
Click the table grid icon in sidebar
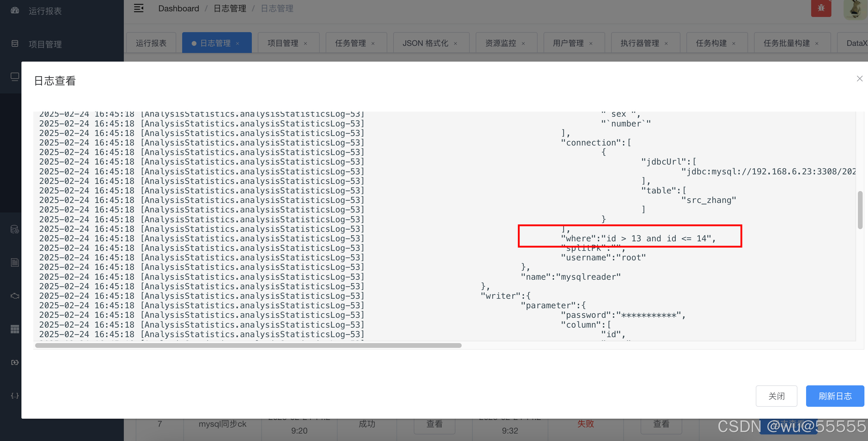[x=15, y=329]
